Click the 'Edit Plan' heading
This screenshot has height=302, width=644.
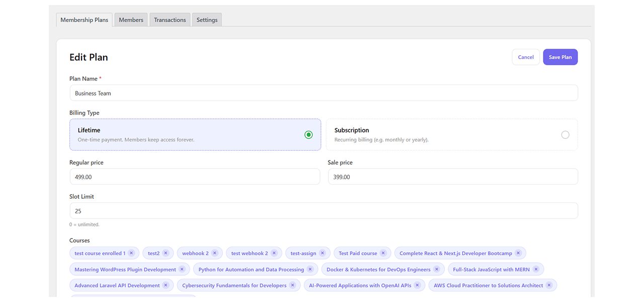pos(89,57)
